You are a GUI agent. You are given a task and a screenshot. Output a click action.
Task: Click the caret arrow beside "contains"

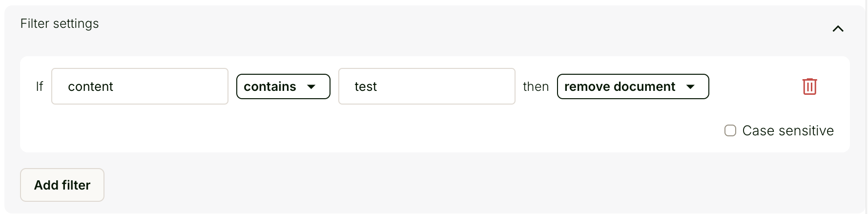coord(311,87)
